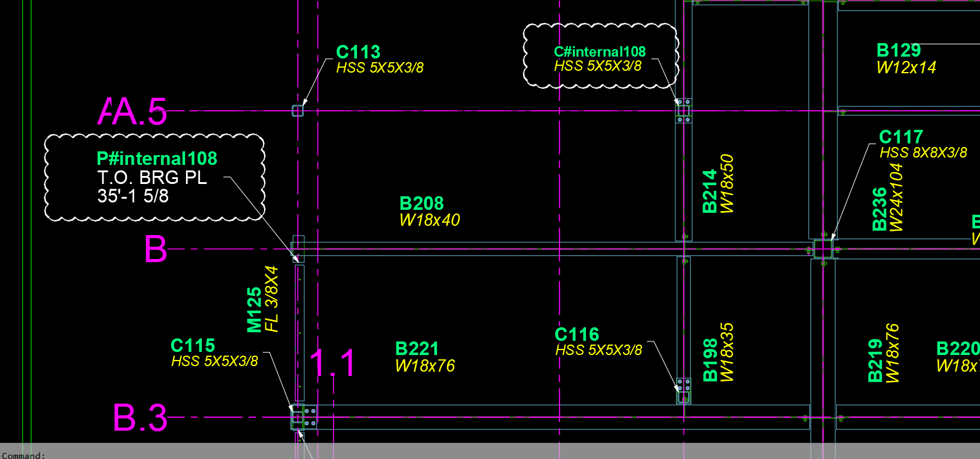Select the B.3 grid line label
The image size is (980, 459).
coord(140,418)
